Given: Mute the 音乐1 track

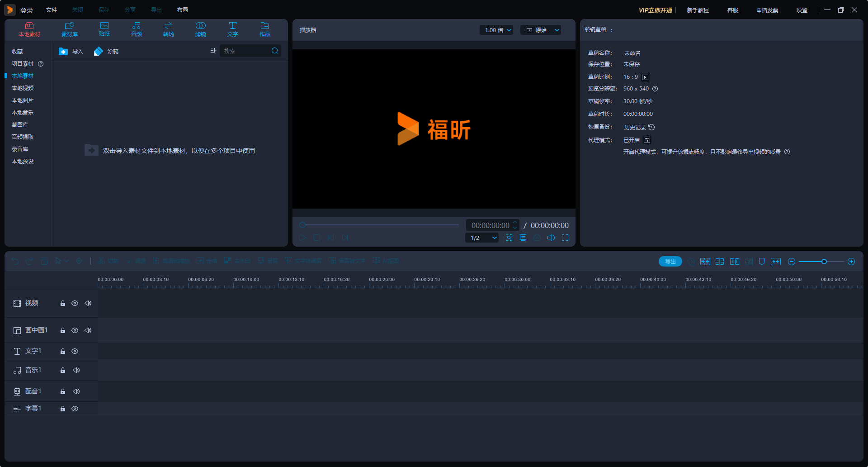Looking at the screenshot, I should coord(76,370).
